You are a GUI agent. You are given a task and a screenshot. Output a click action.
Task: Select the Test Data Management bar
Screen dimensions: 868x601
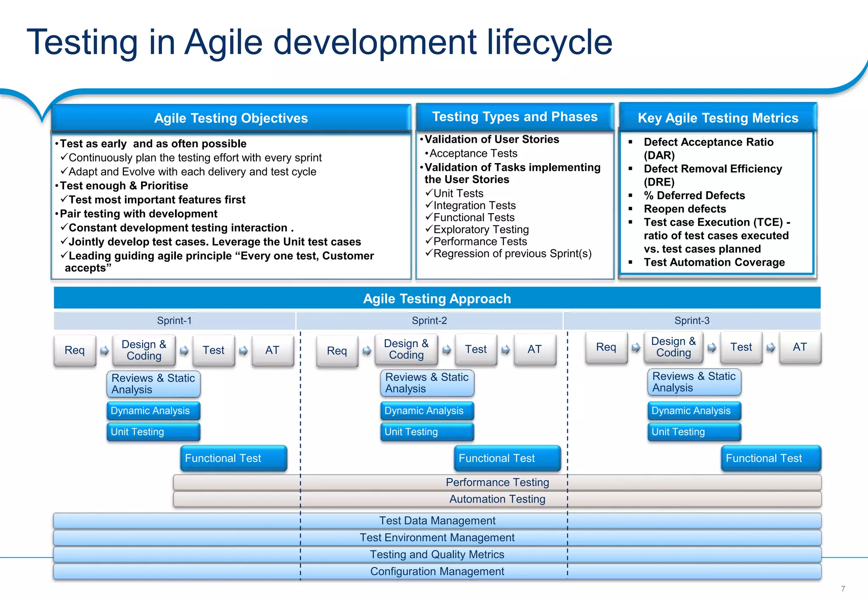tap(437, 520)
